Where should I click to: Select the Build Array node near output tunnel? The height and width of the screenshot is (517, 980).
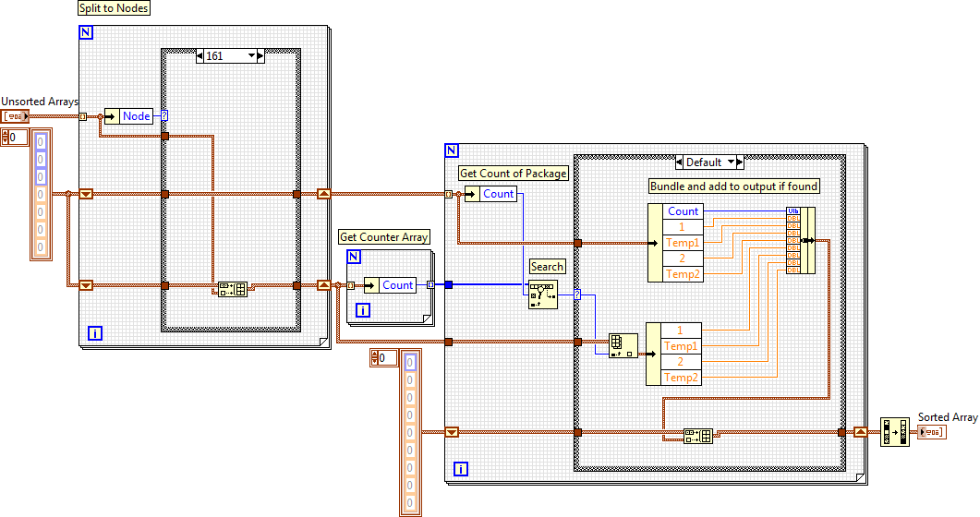coord(698,436)
